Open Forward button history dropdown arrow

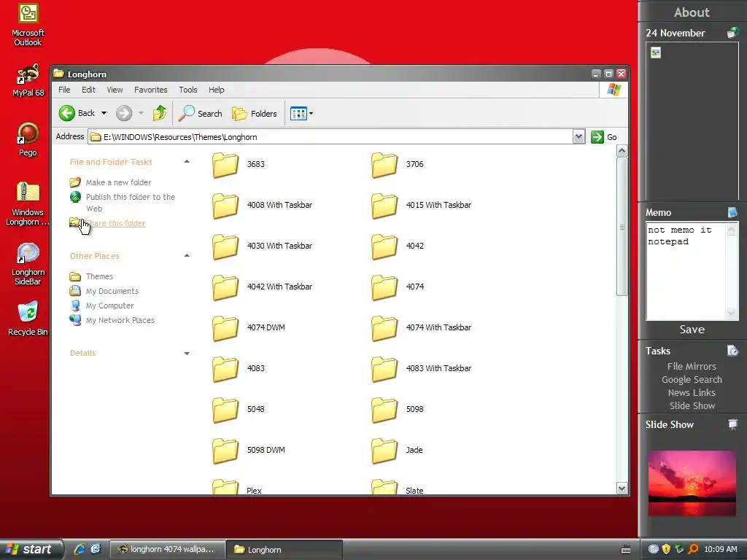[141, 113]
